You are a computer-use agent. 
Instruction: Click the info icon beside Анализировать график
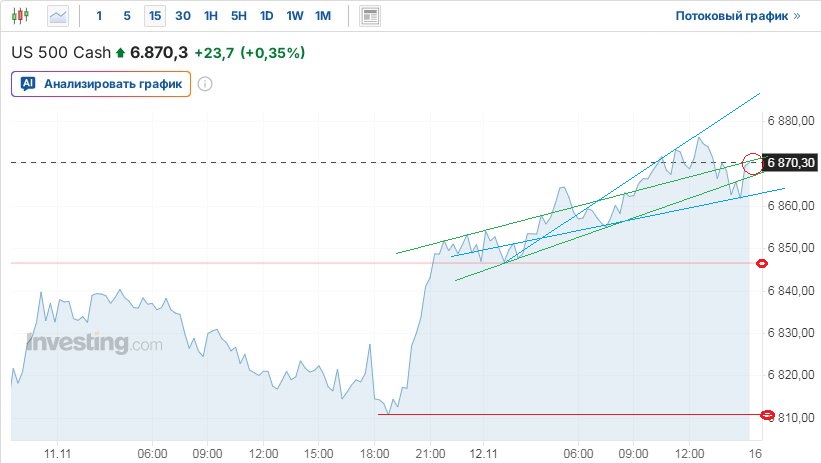coord(205,84)
